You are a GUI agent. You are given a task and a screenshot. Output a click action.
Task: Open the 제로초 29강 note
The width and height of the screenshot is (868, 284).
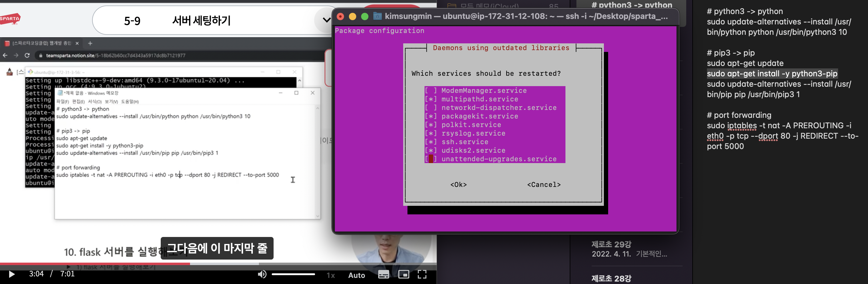point(637,249)
